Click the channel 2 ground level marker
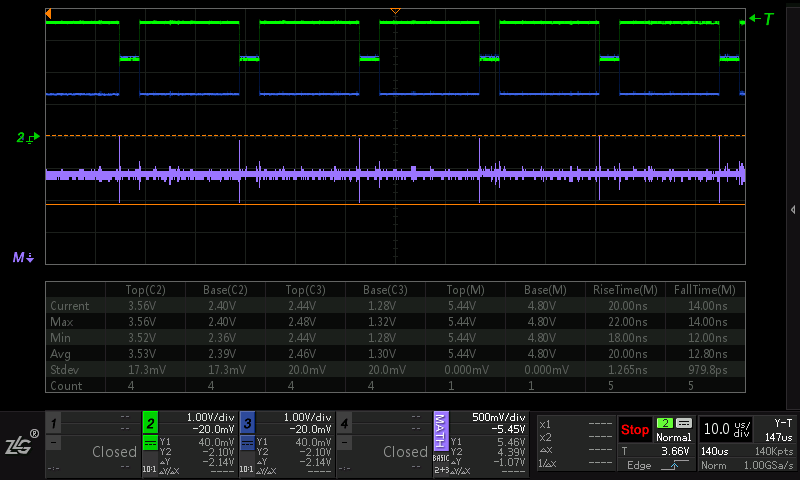The width and height of the screenshot is (800, 480). coord(28,137)
